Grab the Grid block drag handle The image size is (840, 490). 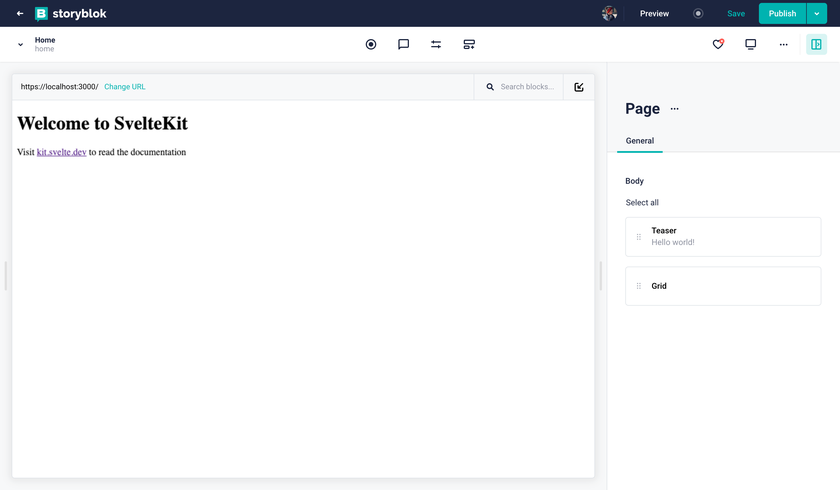(639, 286)
